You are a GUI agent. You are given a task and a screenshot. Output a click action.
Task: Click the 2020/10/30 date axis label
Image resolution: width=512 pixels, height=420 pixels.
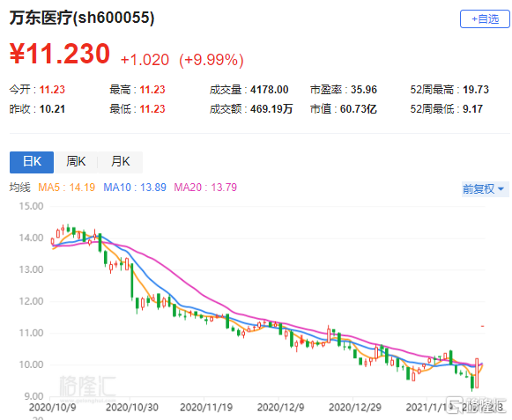click(x=132, y=408)
